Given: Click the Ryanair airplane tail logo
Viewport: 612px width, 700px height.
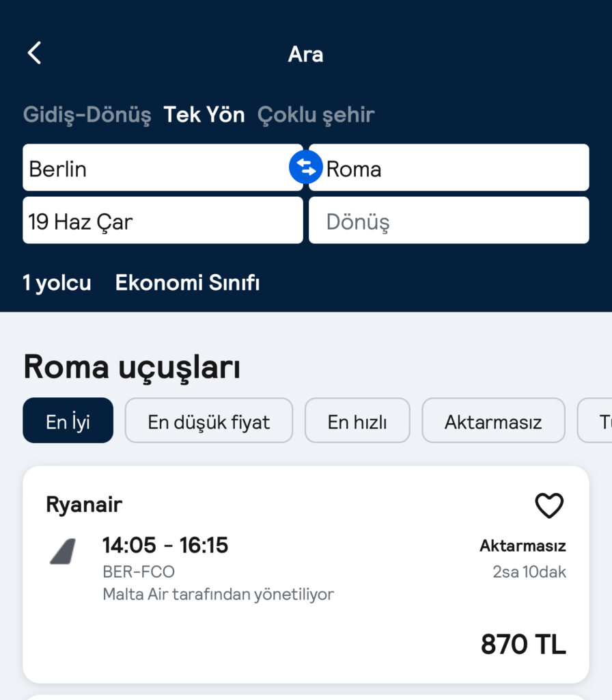Looking at the screenshot, I should (63, 552).
